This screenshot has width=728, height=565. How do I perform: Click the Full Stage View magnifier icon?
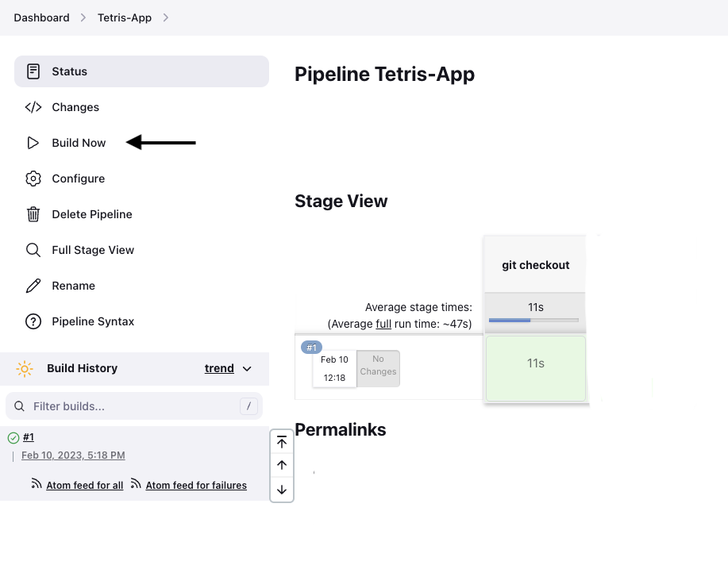[x=33, y=250]
